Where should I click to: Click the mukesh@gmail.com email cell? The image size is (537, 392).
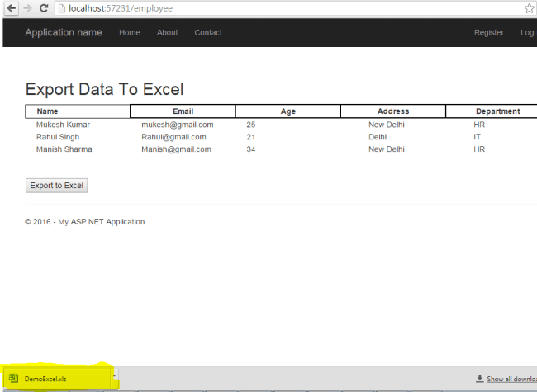click(178, 125)
